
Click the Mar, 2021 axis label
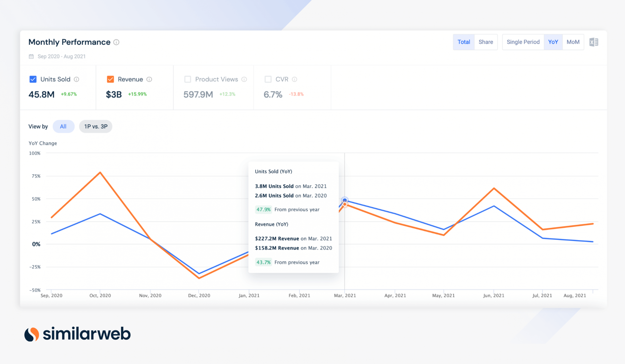click(345, 295)
